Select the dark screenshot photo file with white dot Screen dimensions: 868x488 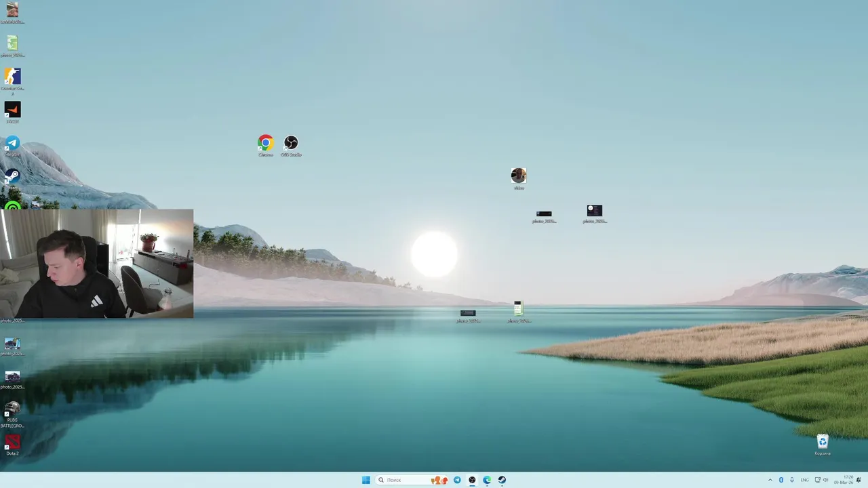point(595,213)
